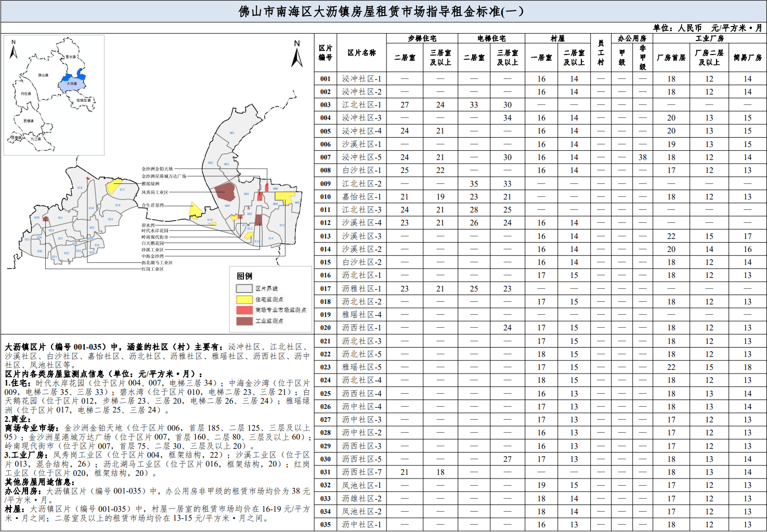
Task: Click the 狮山镇 label on inset map
Action: click(x=43, y=75)
